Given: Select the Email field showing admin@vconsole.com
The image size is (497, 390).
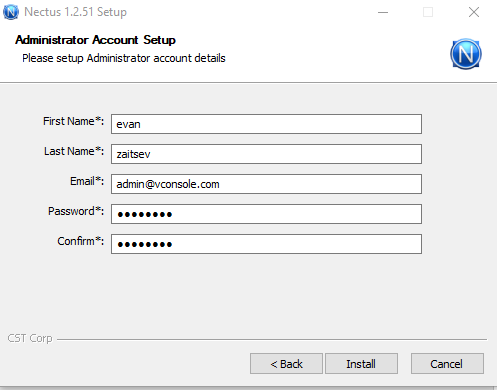Looking at the screenshot, I should (266, 184).
